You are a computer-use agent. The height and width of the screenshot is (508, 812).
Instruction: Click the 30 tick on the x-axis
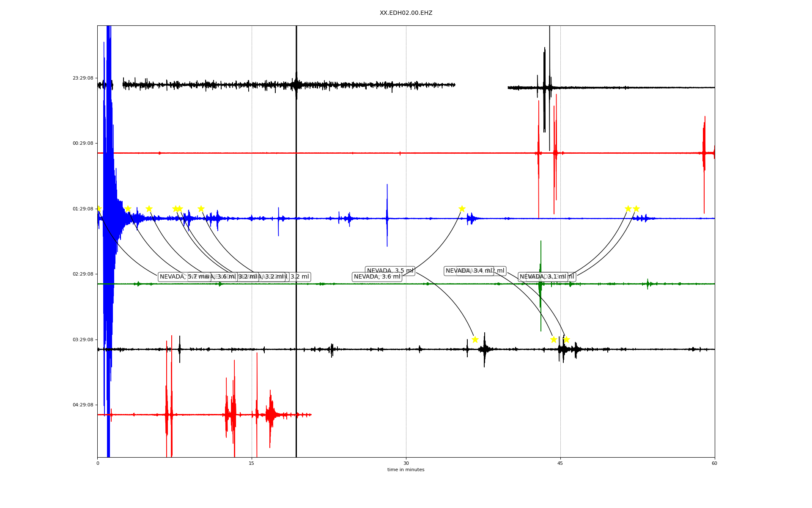click(406, 463)
